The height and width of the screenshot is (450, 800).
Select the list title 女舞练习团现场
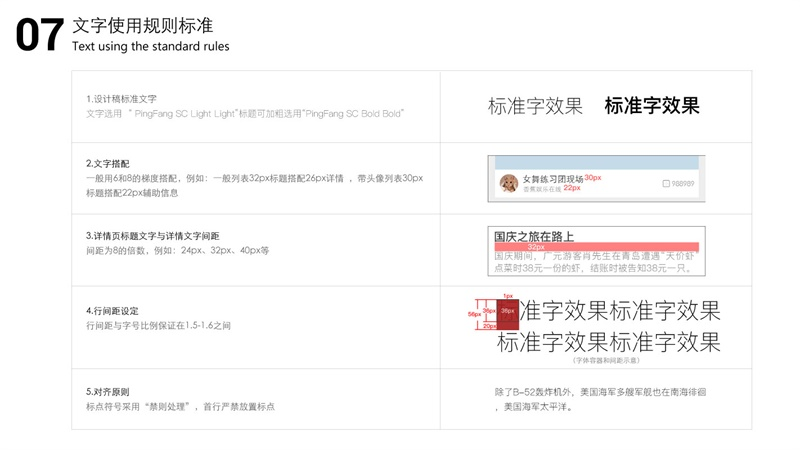point(553,179)
